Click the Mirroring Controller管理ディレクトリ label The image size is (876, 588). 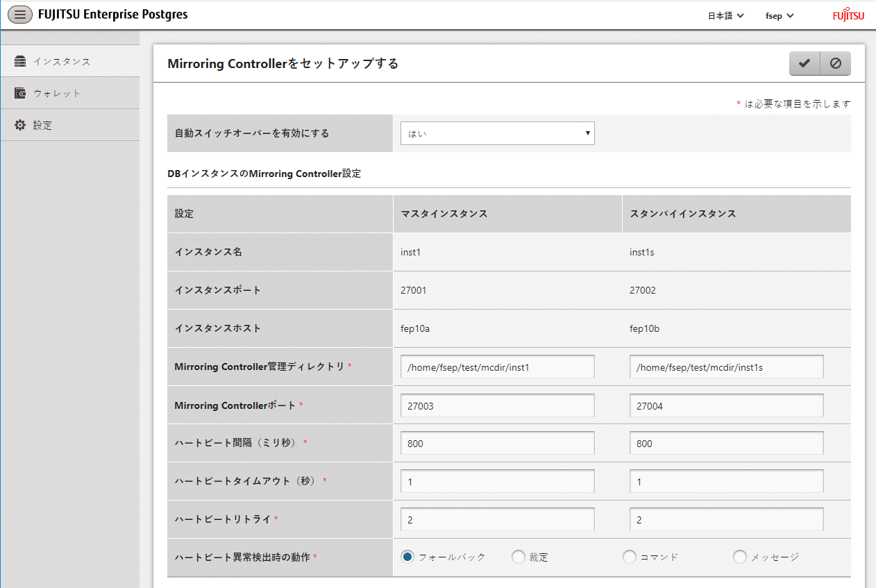[260, 367]
